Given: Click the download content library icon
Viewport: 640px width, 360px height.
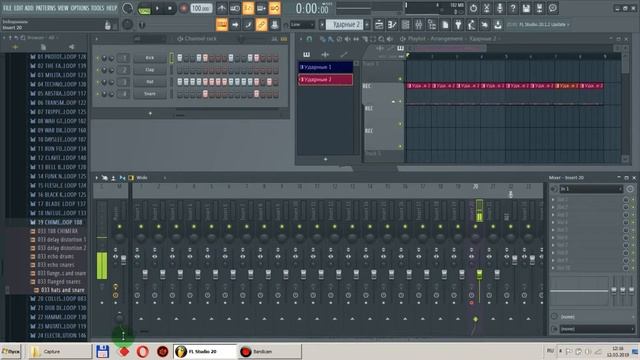Looking at the screenshot, I should [x=498, y=24].
